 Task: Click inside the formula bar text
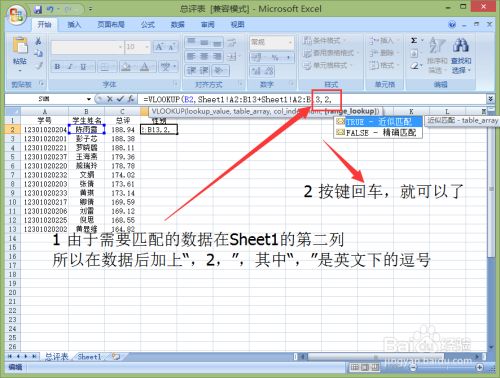click(237, 99)
